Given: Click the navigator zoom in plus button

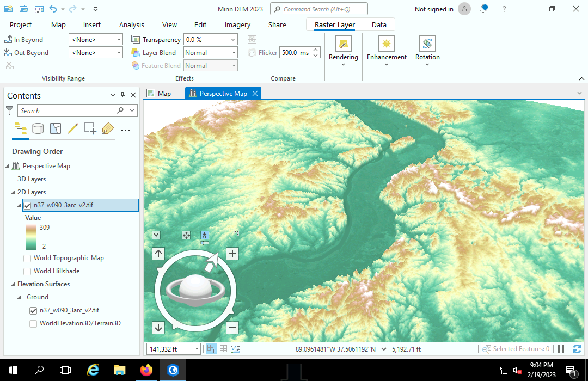Looking at the screenshot, I should pyautogui.click(x=232, y=253).
